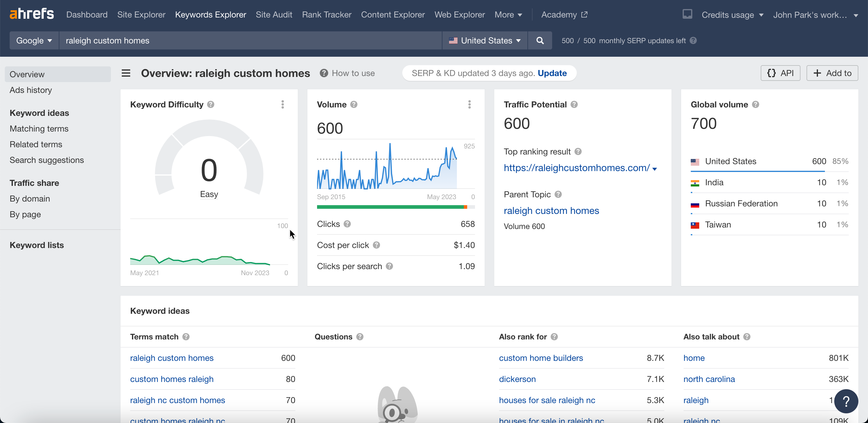Open Volume card three-dot menu
The height and width of the screenshot is (423, 868).
(469, 105)
